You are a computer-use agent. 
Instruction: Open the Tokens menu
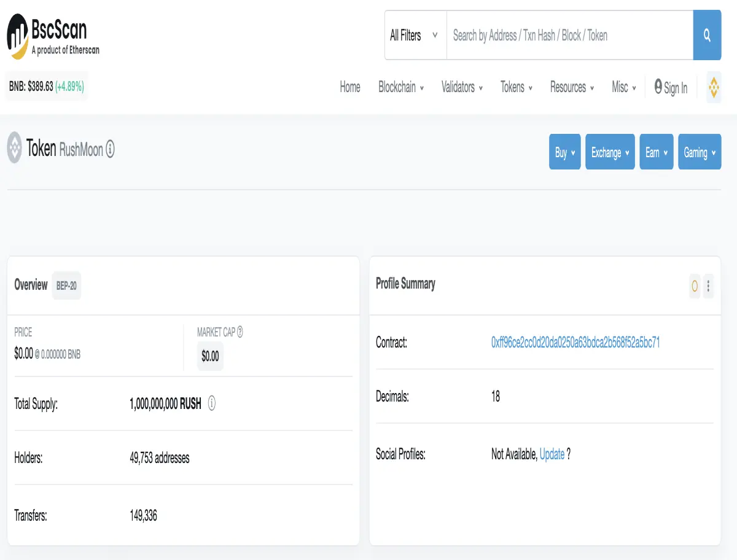[x=517, y=87]
